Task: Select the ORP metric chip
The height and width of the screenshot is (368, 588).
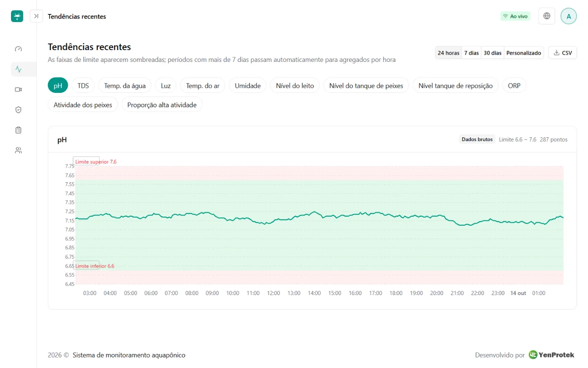Action: (x=514, y=85)
